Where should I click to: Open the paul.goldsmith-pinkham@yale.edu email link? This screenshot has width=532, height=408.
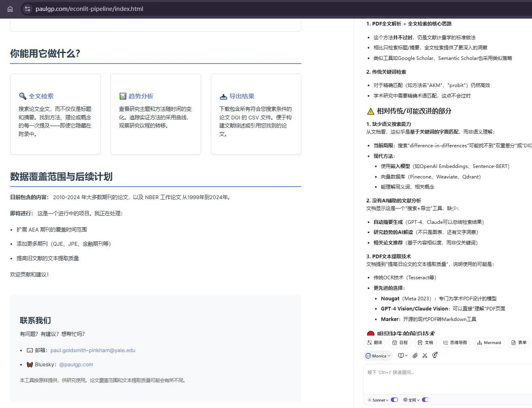(x=93, y=351)
